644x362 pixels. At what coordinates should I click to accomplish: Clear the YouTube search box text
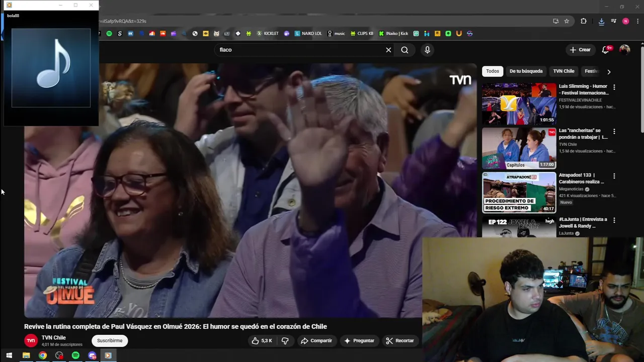click(388, 50)
